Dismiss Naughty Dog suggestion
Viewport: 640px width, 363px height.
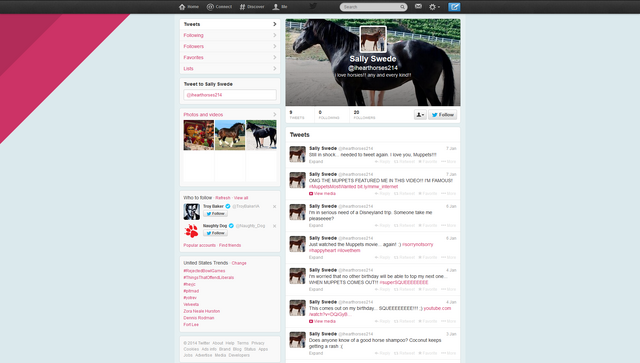(274, 226)
